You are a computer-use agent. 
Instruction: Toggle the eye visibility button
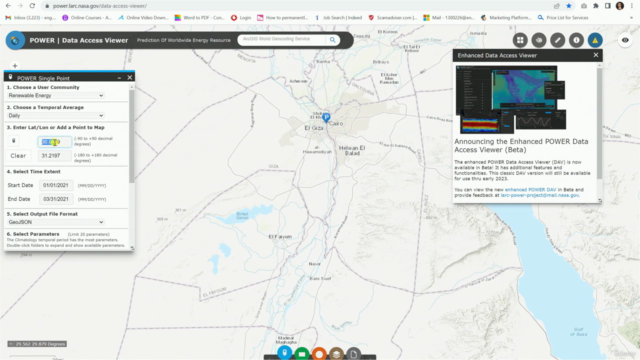click(625, 40)
